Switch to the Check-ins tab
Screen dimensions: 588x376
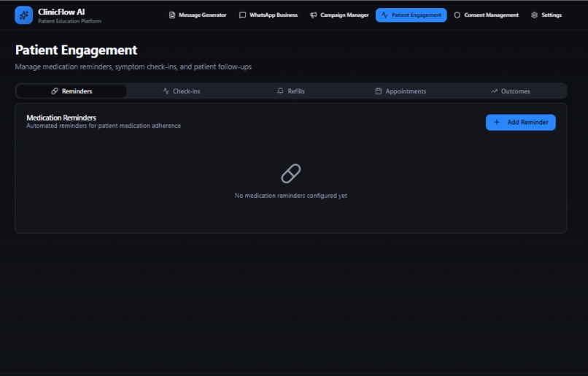pos(182,91)
